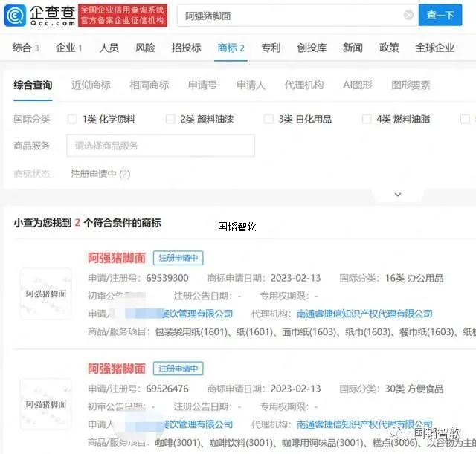Switch to the 全球企业 tab

434,48
